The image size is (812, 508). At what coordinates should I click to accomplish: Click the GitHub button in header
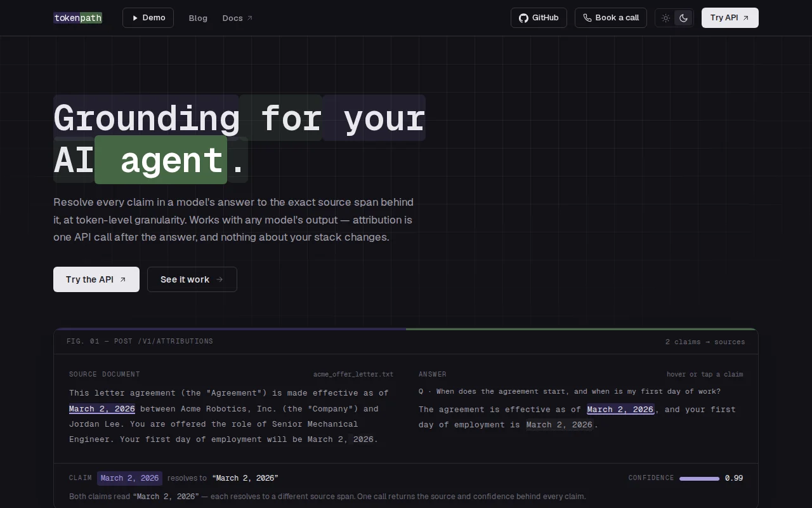(x=539, y=18)
